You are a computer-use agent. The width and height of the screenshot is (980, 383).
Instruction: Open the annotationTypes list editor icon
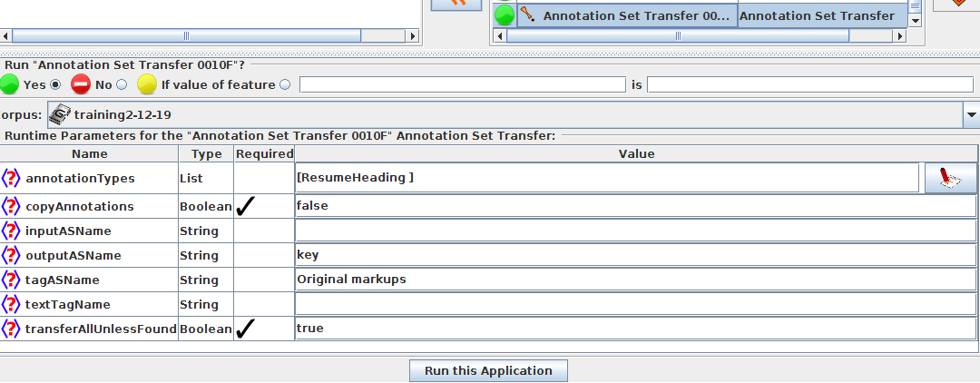(950, 178)
